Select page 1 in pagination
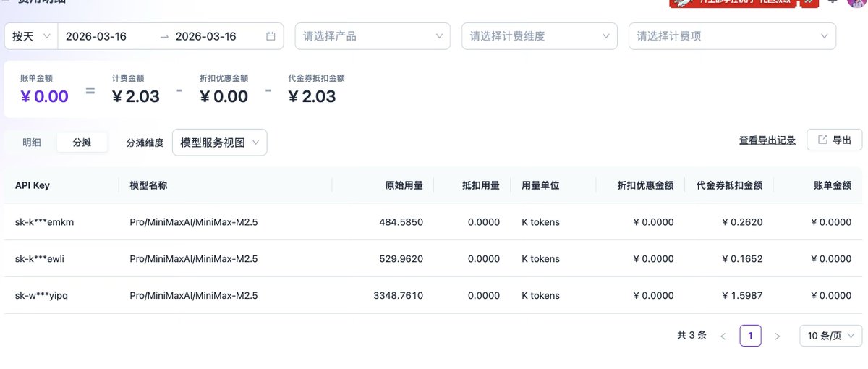868x369 pixels. pos(750,336)
